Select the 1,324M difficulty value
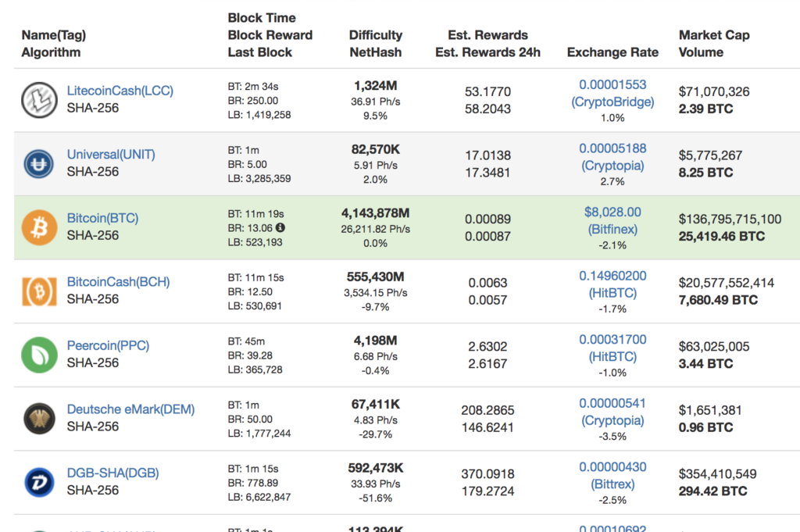 376,86
